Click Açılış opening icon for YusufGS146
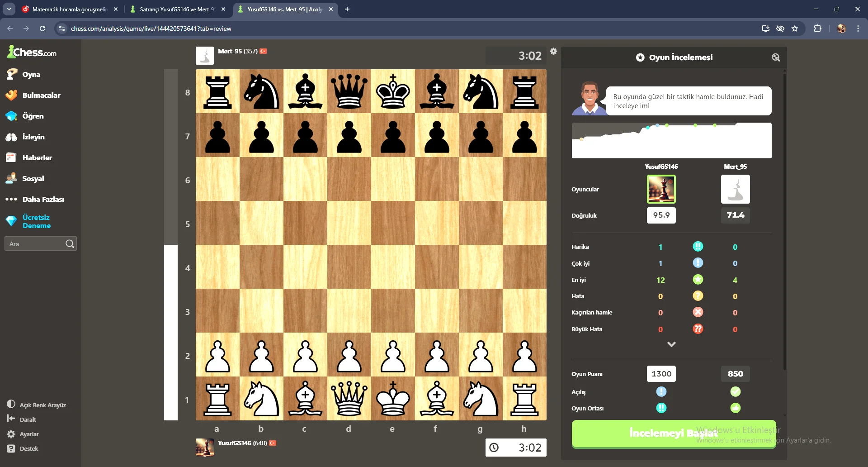 (x=661, y=392)
